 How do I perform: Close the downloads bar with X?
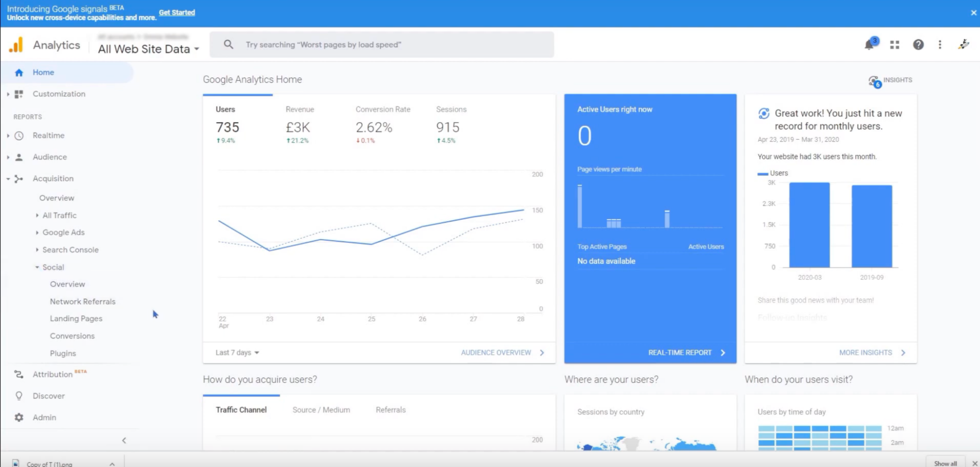(975, 463)
